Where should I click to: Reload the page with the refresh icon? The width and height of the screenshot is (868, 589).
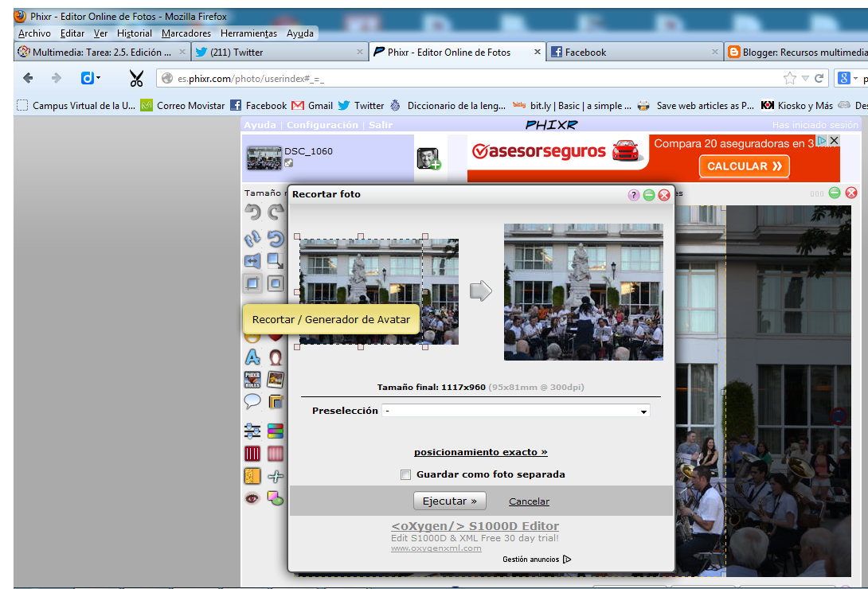coord(819,79)
